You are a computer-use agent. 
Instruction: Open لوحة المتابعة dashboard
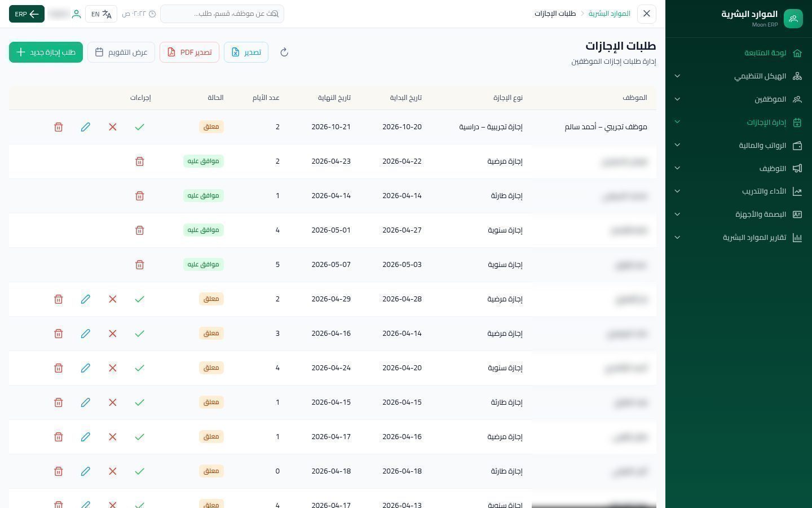point(739,53)
